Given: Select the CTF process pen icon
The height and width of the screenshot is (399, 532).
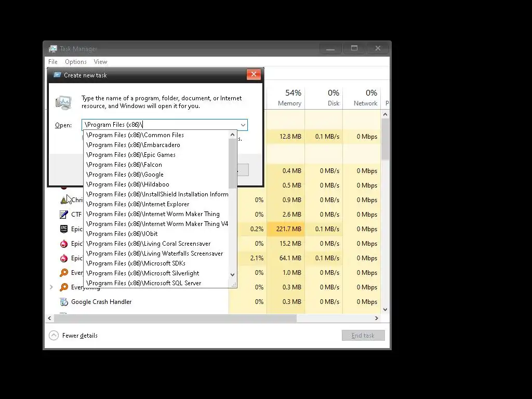Looking at the screenshot, I should 64,215.
